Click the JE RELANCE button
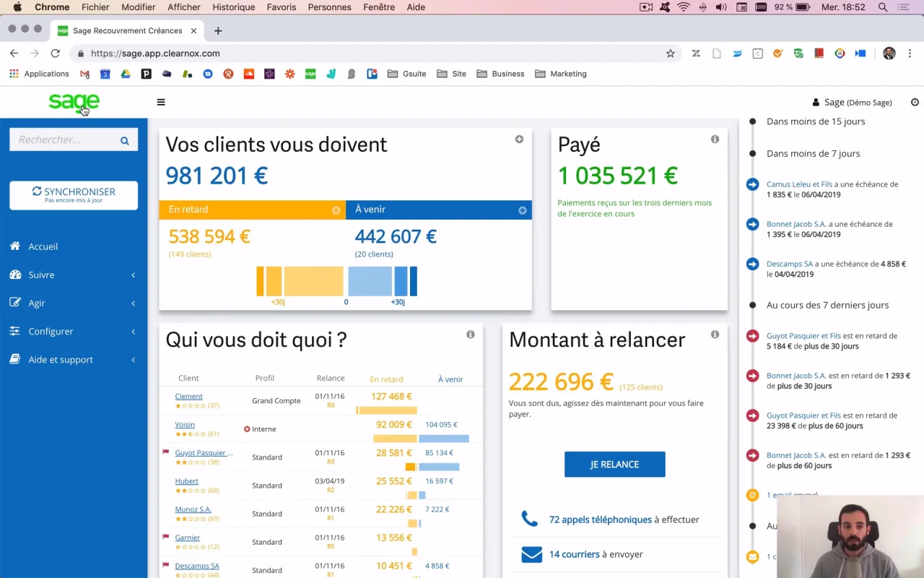 pyautogui.click(x=614, y=465)
